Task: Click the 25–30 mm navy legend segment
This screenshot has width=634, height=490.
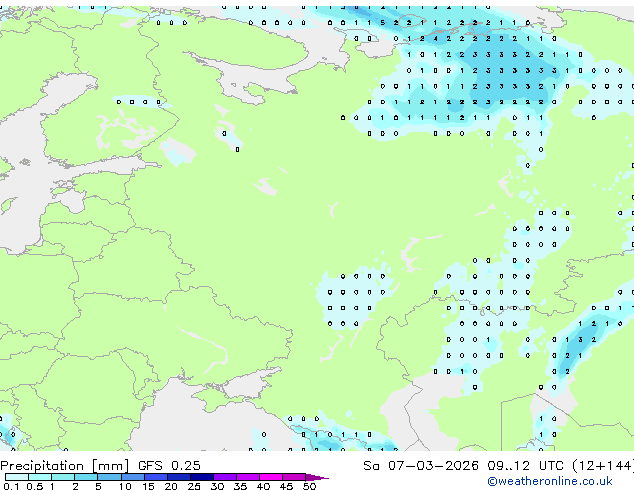Action: coord(202,477)
